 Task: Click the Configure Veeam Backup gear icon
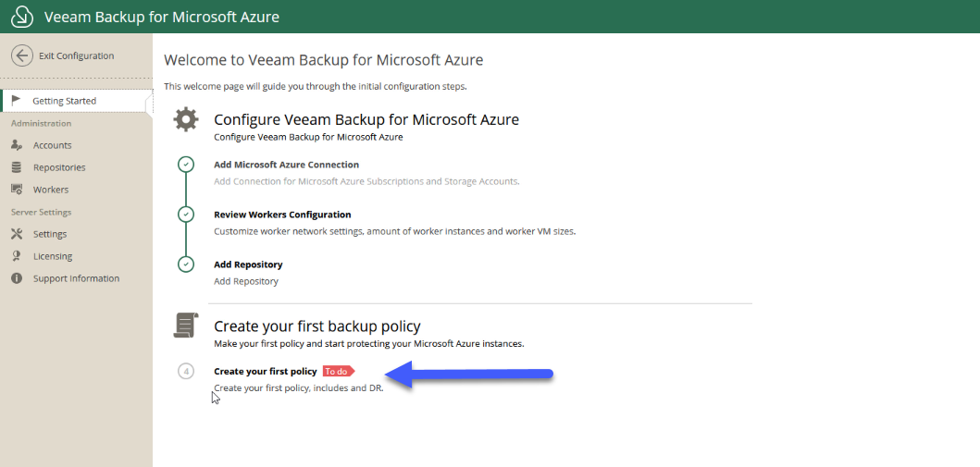pos(186,118)
